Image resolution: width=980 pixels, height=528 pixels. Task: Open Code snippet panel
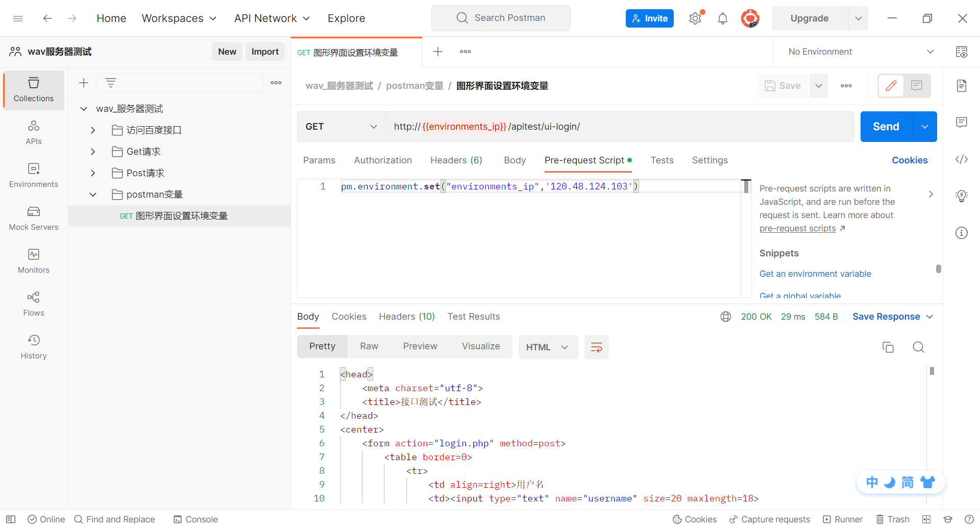coord(962,159)
